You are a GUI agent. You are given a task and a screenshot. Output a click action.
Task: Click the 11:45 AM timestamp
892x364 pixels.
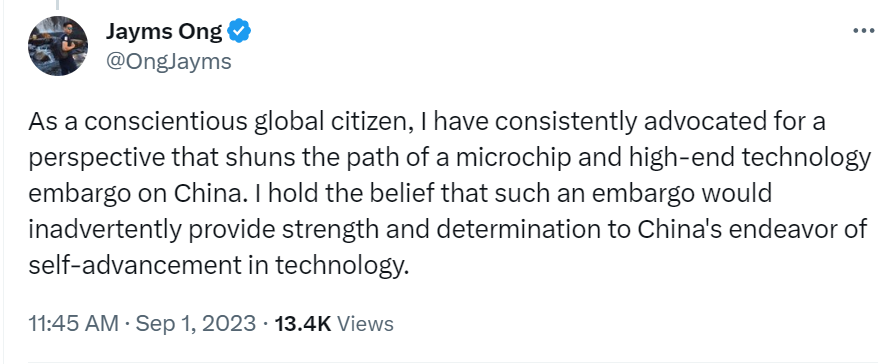pyautogui.click(x=73, y=324)
